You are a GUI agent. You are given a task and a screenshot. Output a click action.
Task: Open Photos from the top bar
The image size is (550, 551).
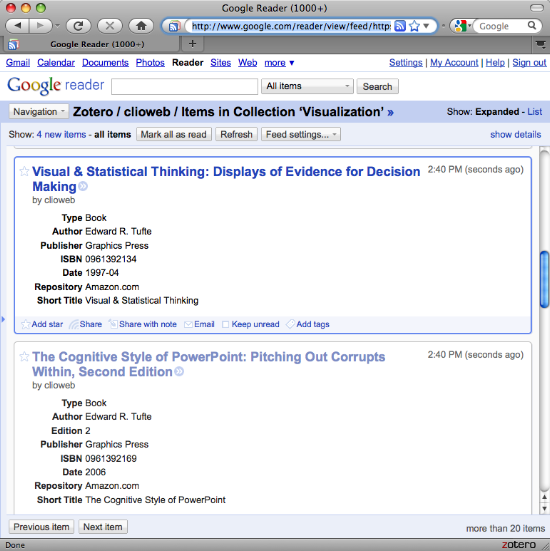pos(150,63)
